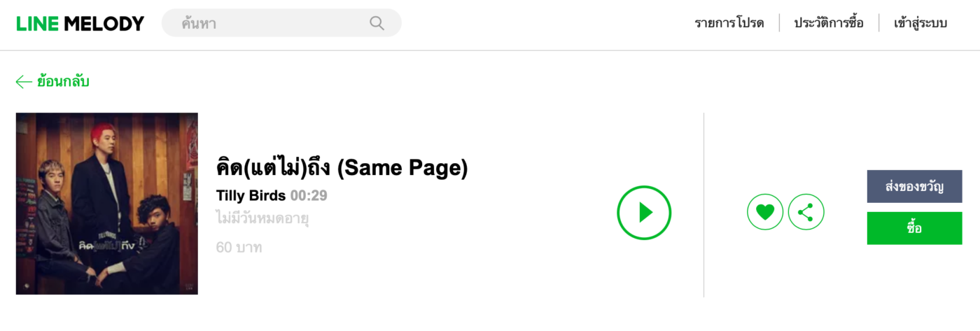The width and height of the screenshot is (980, 331).
Task: Open ประวัติการซื้อ purchase history
Action: [828, 23]
